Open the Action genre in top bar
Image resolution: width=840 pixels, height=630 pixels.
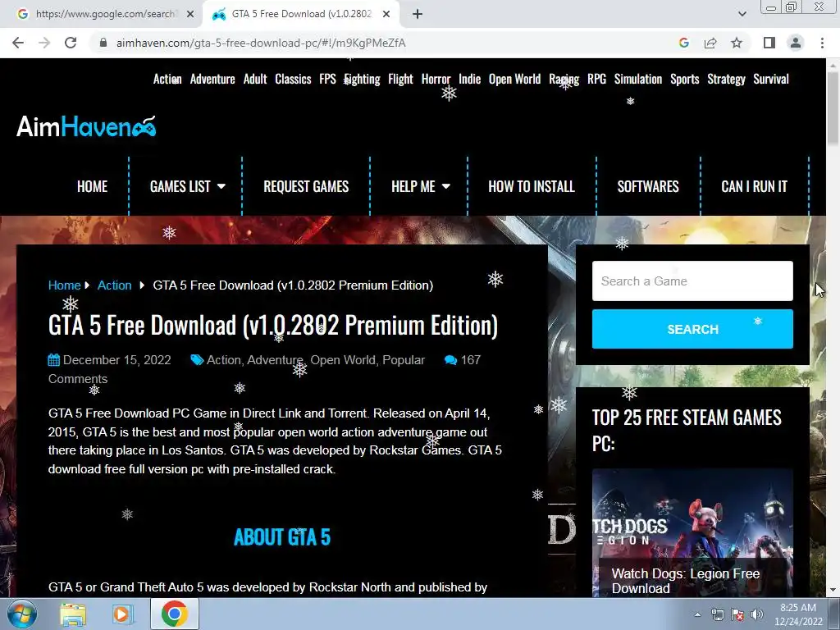[x=167, y=80]
